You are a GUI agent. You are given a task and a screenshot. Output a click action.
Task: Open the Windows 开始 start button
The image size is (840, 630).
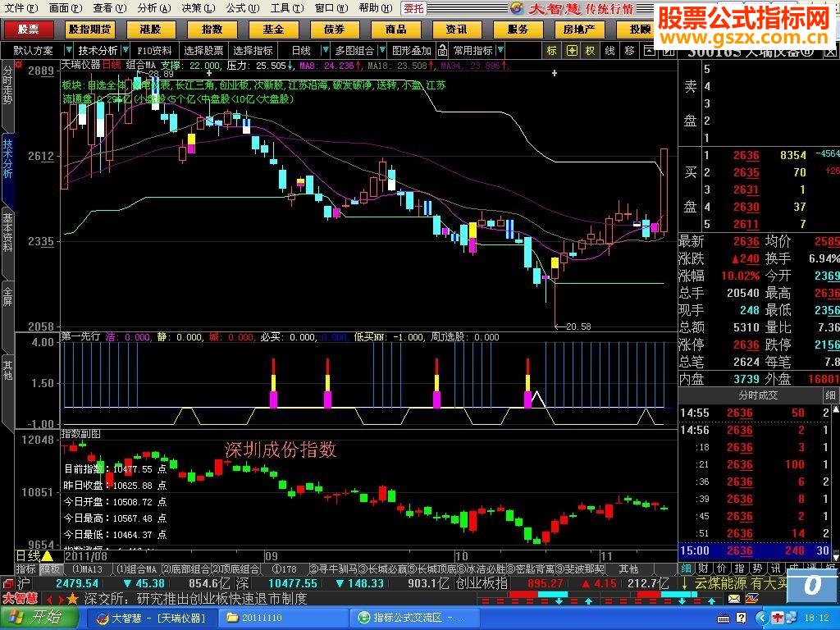coord(39,617)
